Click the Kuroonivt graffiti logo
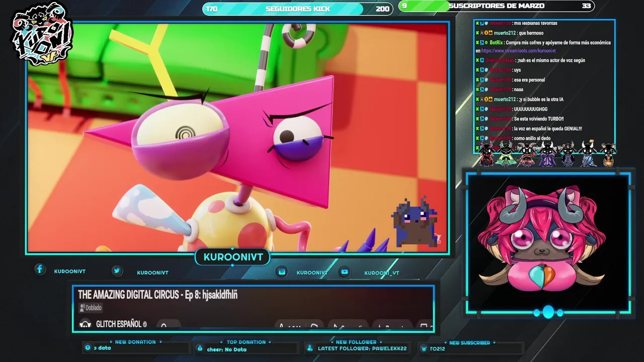The width and height of the screenshot is (644, 362). [x=43, y=34]
